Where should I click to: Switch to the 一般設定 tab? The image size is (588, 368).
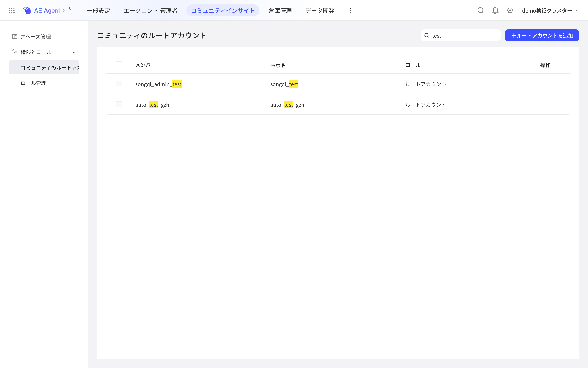tap(98, 10)
